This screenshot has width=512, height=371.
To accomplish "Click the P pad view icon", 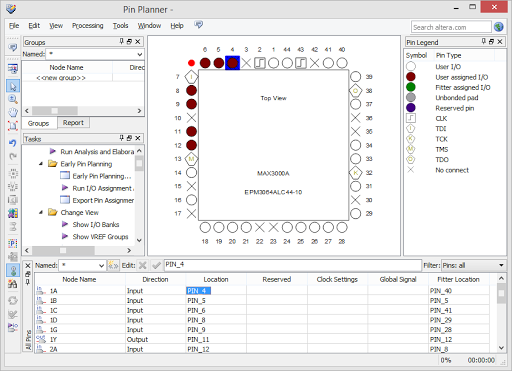I will click(13, 244).
